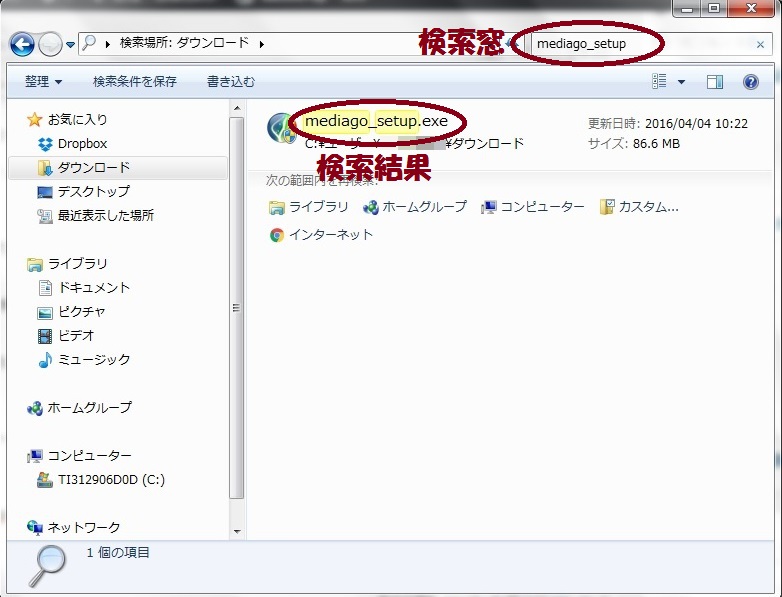Click mediago_setup.exe installer icon

click(x=281, y=129)
